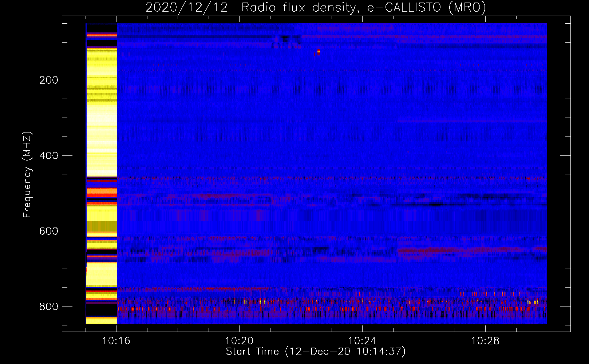Click the 400 frequency tick label
This screenshot has height=364, width=589.
pyautogui.click(x=49, y=156)
